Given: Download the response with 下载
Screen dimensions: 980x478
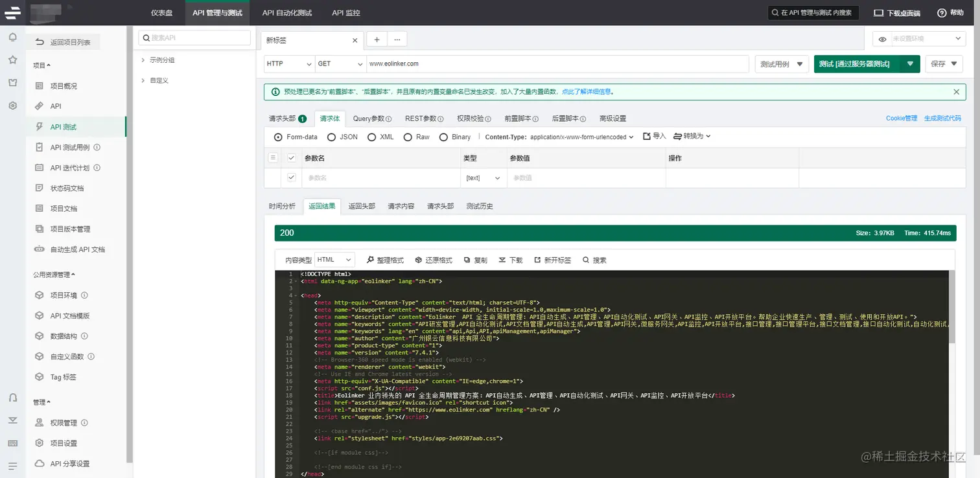Looking at the screenshot, I should (511, 260).
